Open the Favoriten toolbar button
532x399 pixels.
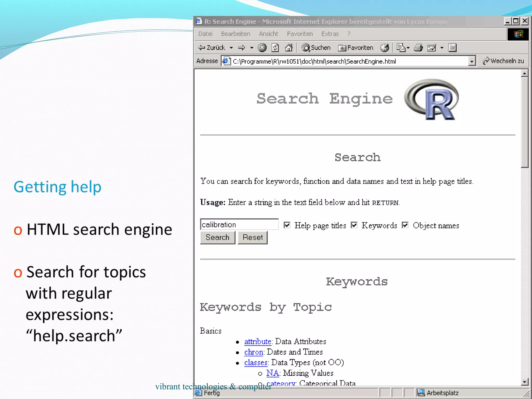[x=355, y=48]
